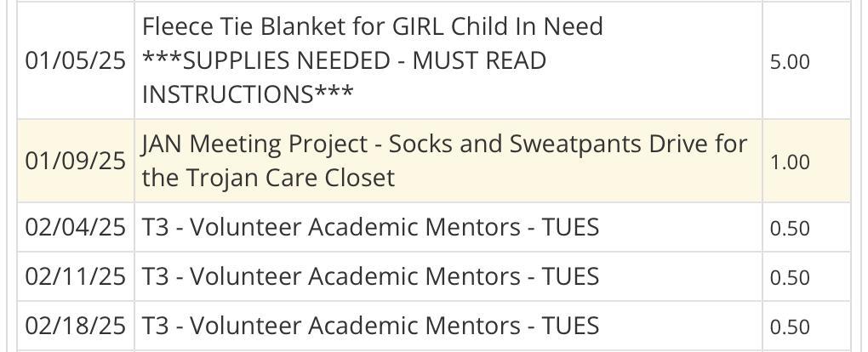Image resolution: width=868 pixels, height=352 pixels.
Task: Click the 01/09/25 date cell
Action: [75, 162]
